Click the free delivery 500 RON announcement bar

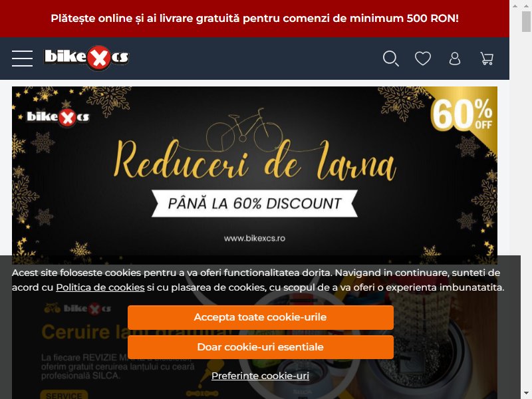coord(255,19)
